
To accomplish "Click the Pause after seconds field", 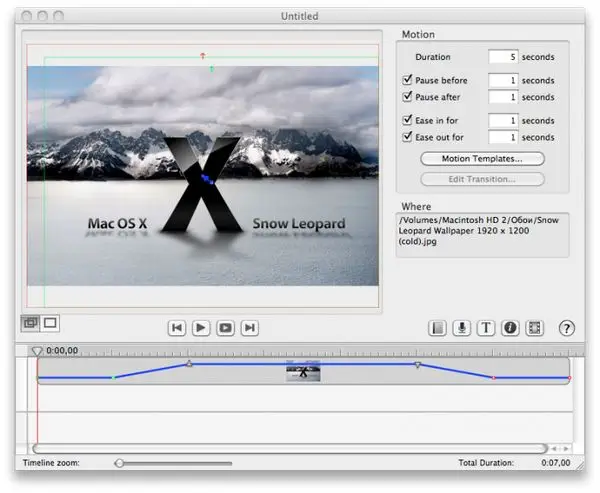I will coord(503,97).
